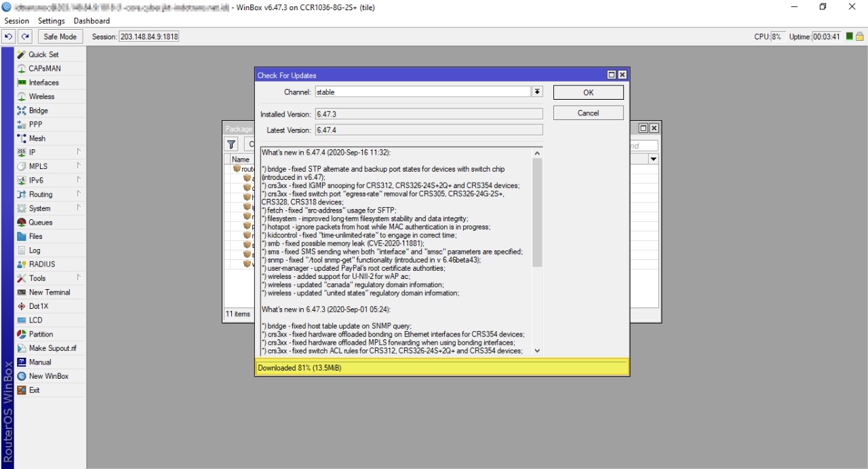Click "What's new in 6.47.4" heading text
Viewport: 868px width, 469px height.
click(326, 153)
